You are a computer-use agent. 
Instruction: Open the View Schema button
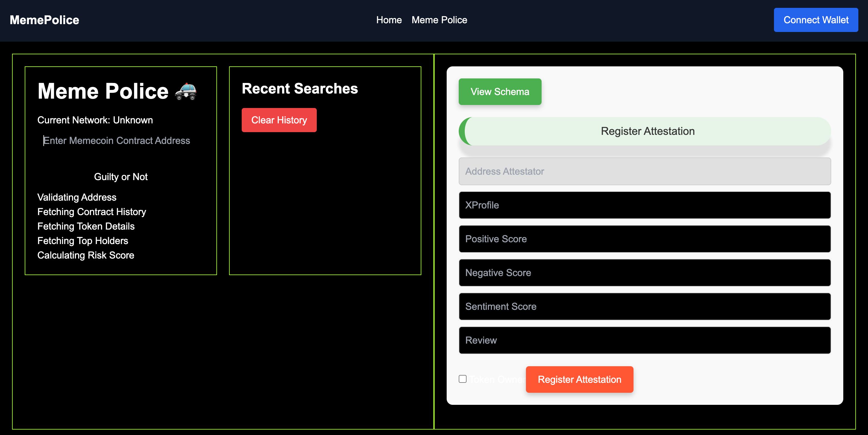(x=500, y=92)
